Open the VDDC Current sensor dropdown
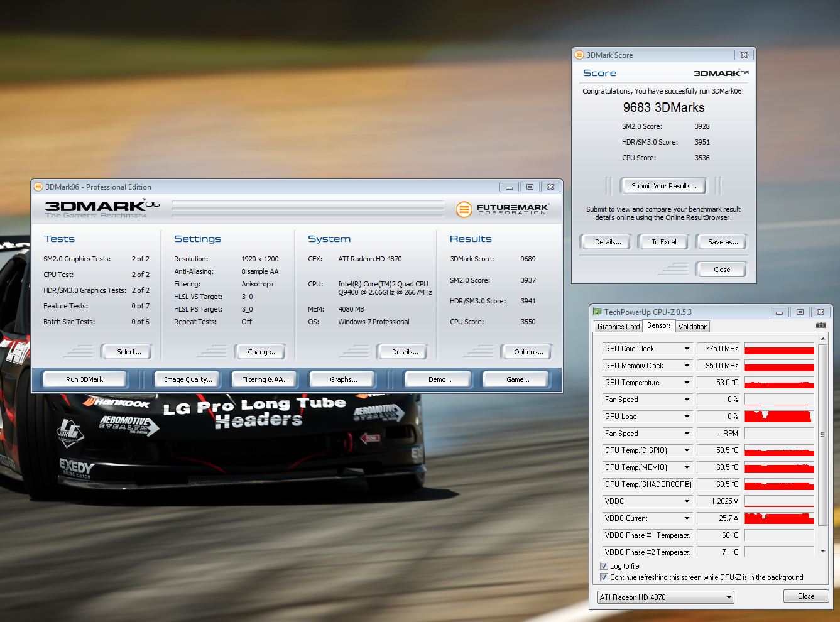Screen dimensions: 840x622 pyautogui.click(x=687, y=518)
